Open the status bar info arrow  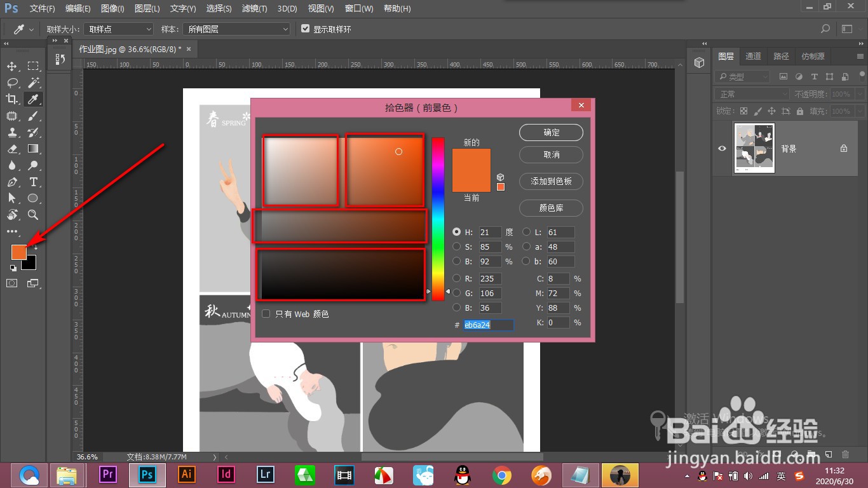214,456
